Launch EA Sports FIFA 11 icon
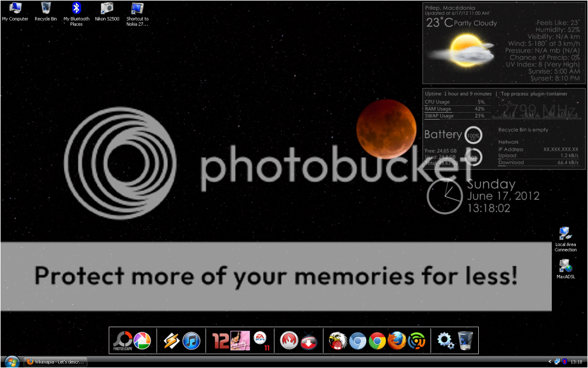Viewport: 588px width, 368px height. click(x=262, y=340)
